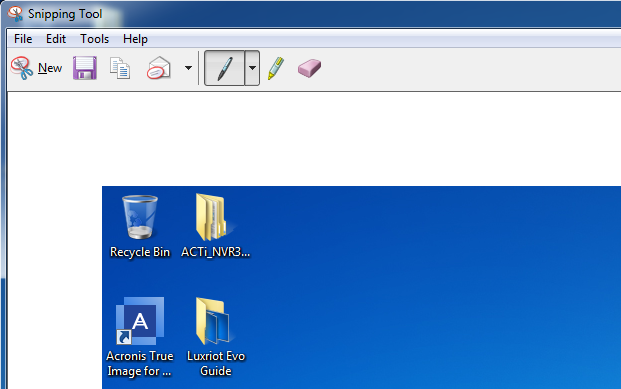The image size is (621, 389).
Task: Click the Luxriot Evo Guide folder
Action: point(214,321)
